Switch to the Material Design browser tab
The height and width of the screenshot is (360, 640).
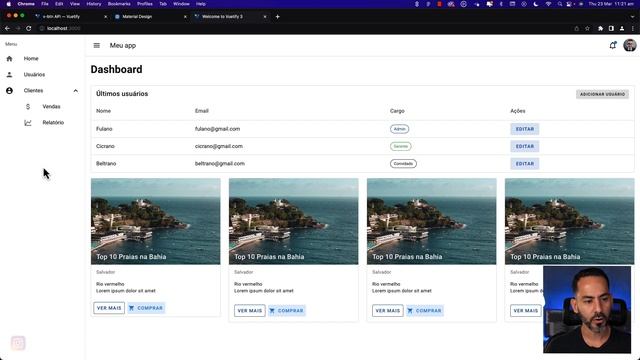coord(149,17)
